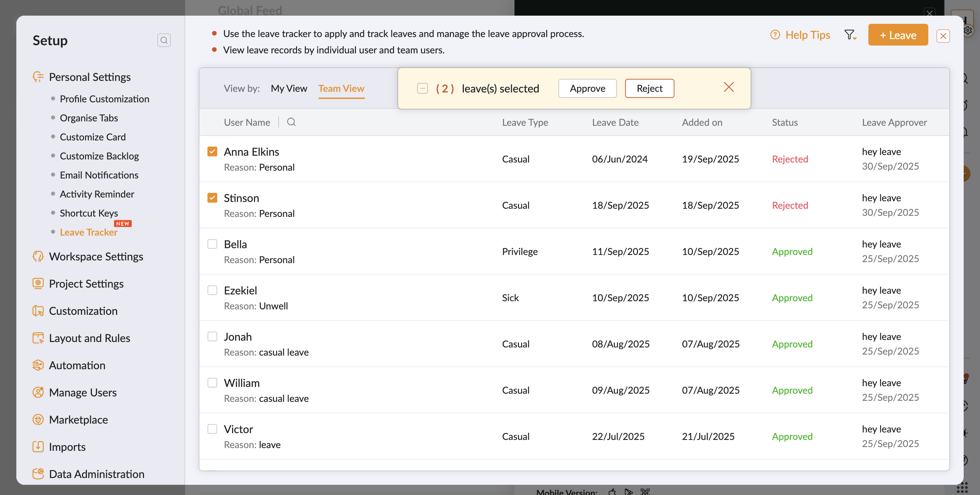This screenshot has height=495, width=980.
Task: Click the Help Tips question icon
Action: pyautogui.click(x=775, y=35)
